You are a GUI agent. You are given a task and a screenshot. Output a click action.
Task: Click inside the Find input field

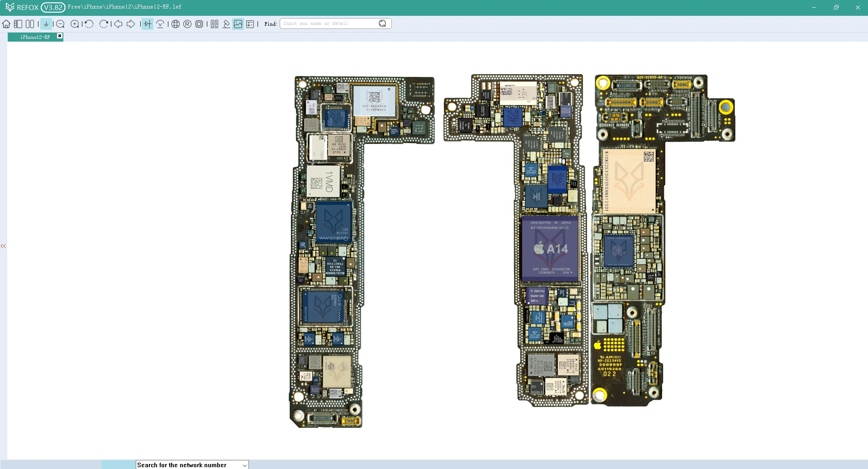coord(330,23)
